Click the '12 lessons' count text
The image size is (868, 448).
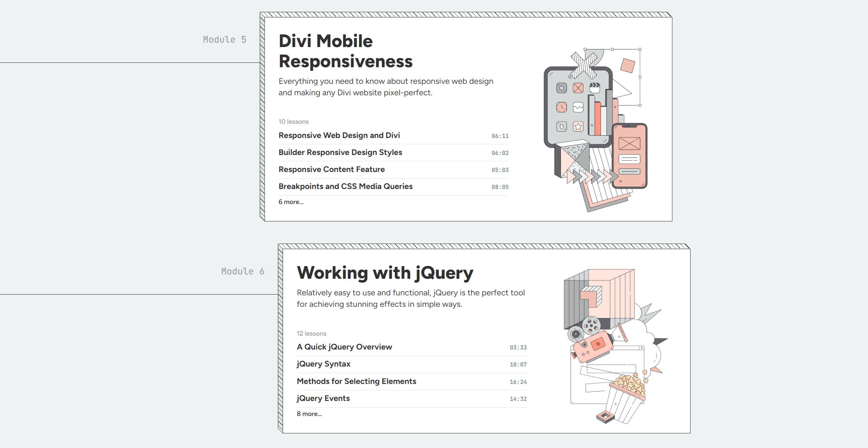311,333
